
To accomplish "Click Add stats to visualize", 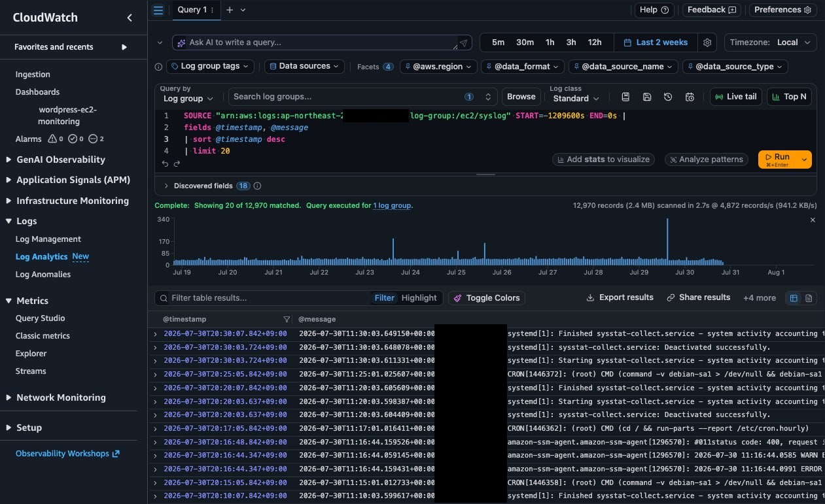I will [603, 160].
